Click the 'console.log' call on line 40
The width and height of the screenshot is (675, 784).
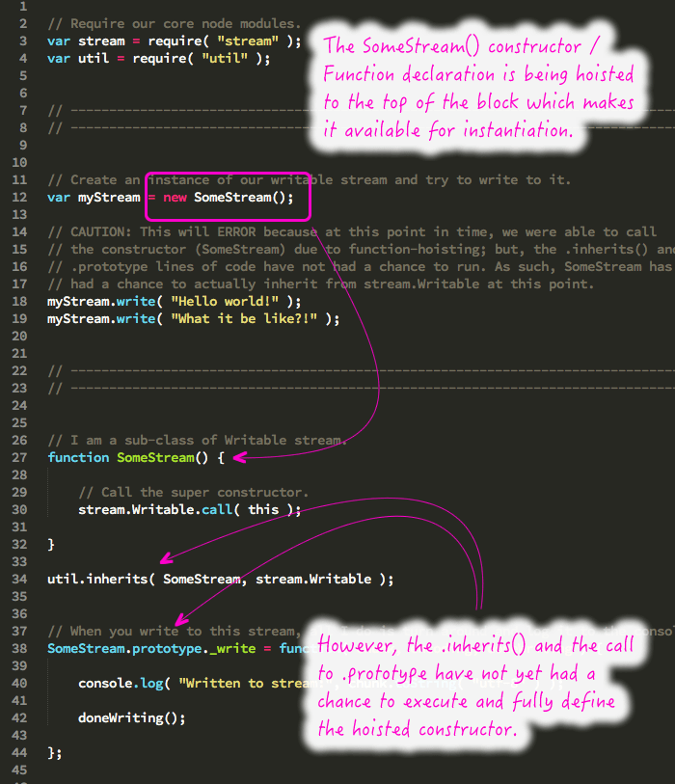(121, 683)
